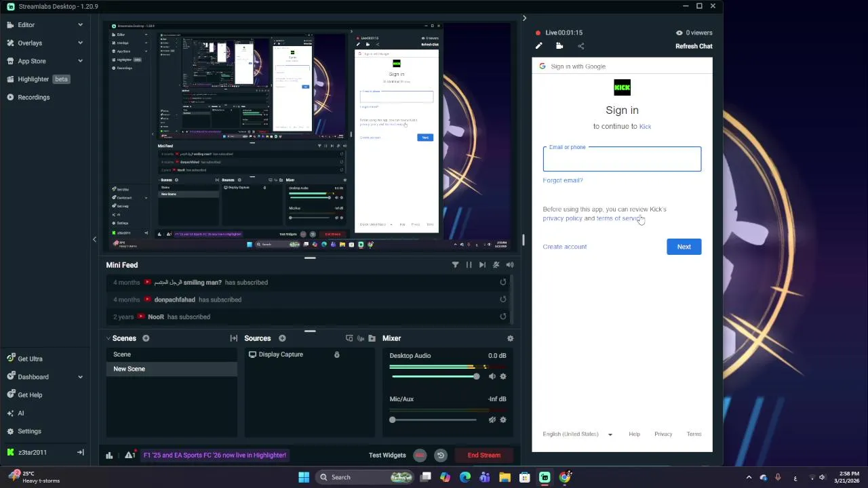This screenshot has width=868, height=488.
Task: Open the Mini Feed filter icon
Action: [455, 265]
